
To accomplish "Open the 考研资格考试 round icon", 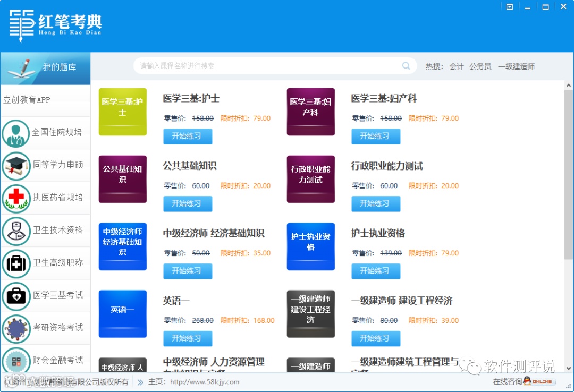I will (x=16, y=329).
